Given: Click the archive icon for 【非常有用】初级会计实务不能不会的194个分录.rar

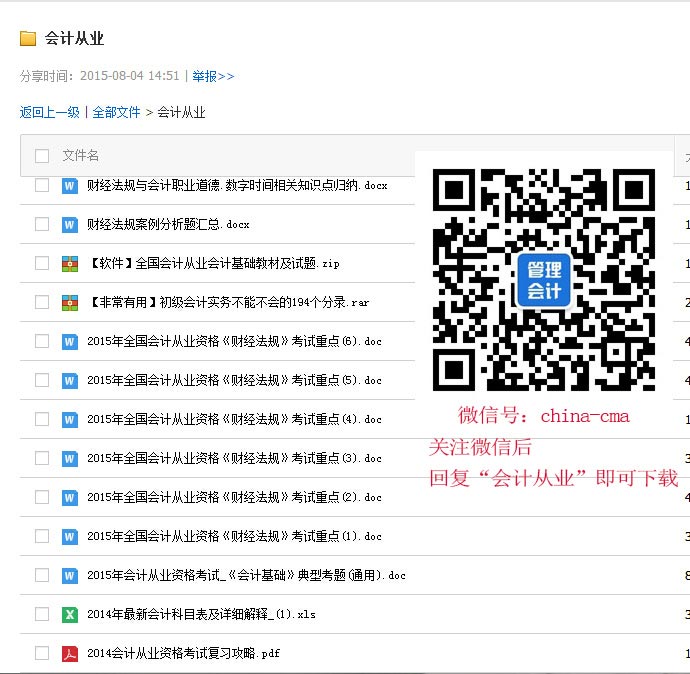Looking at the screenshot, I should (70, 303).
